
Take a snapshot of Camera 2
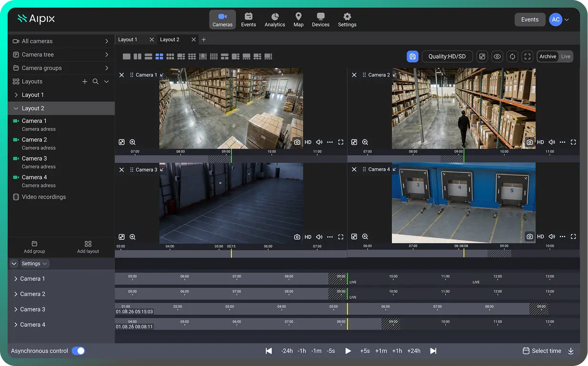pos(530,142)
